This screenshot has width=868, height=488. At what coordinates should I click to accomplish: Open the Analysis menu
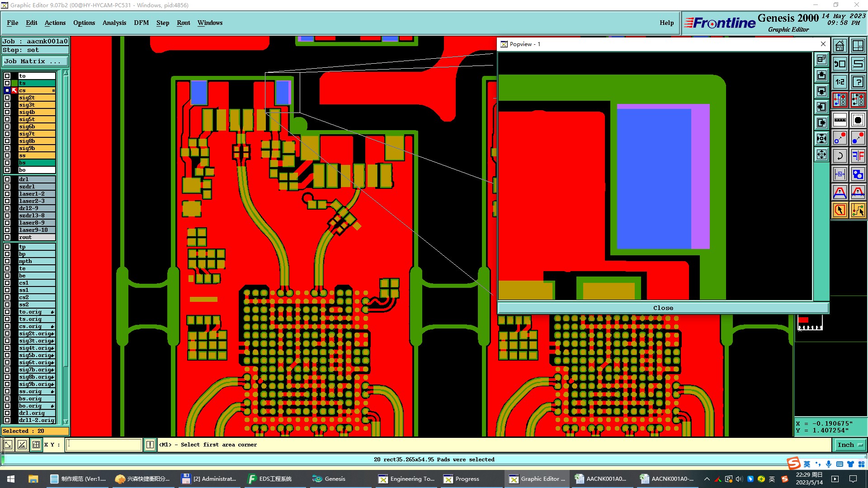pos(114,23)
